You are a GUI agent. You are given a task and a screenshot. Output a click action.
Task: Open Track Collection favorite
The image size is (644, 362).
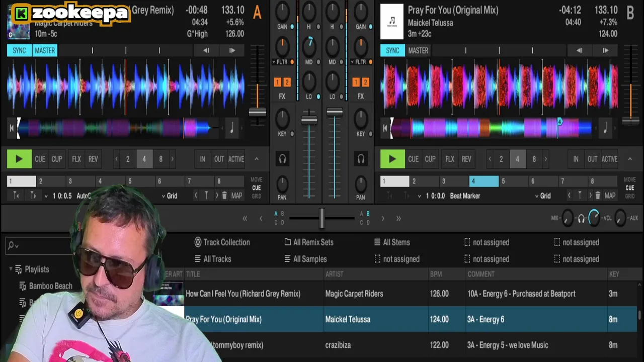pyautogui.click(x=222, y=242)
